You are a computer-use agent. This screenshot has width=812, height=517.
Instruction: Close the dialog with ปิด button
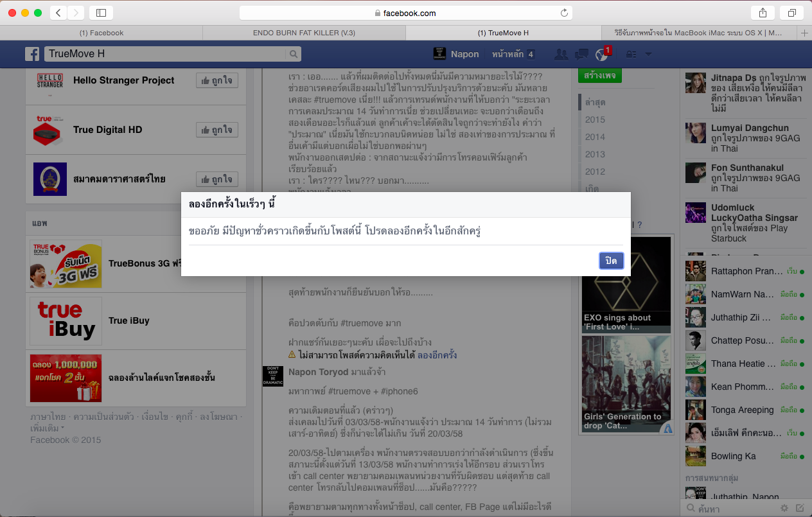[x=611, y=261]
